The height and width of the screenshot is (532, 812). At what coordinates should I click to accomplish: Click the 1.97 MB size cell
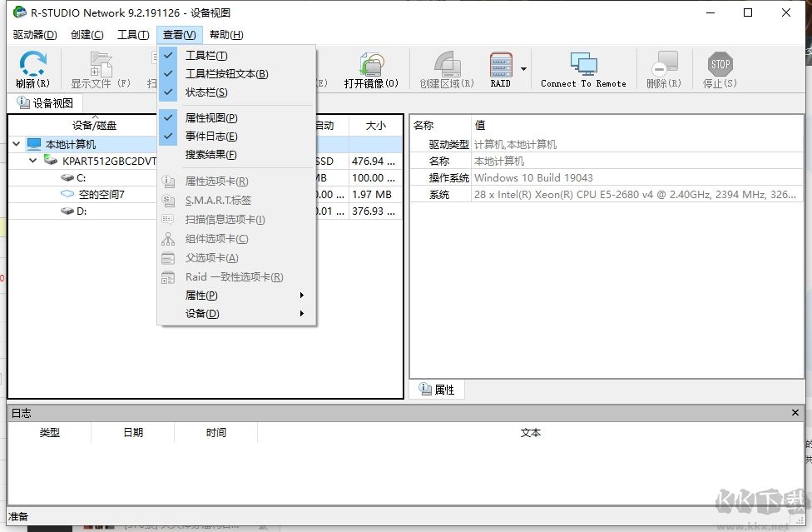tap(375, 194)
